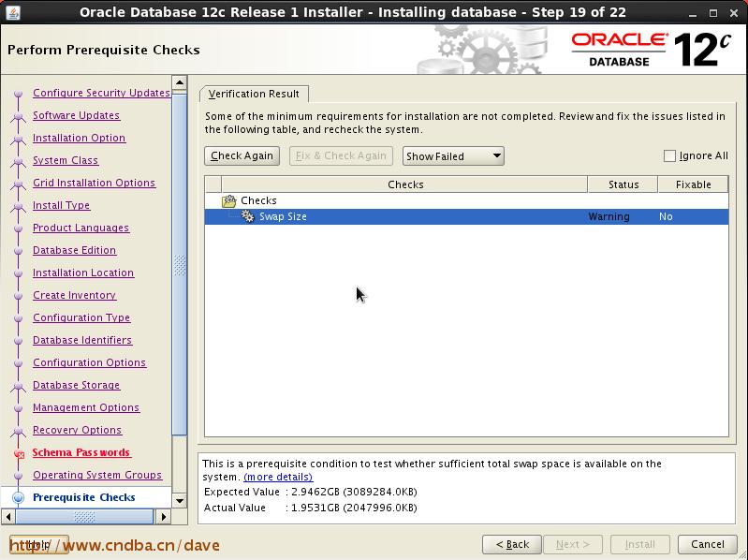
Task: Maximize the installer window
Action: point(713,13)
